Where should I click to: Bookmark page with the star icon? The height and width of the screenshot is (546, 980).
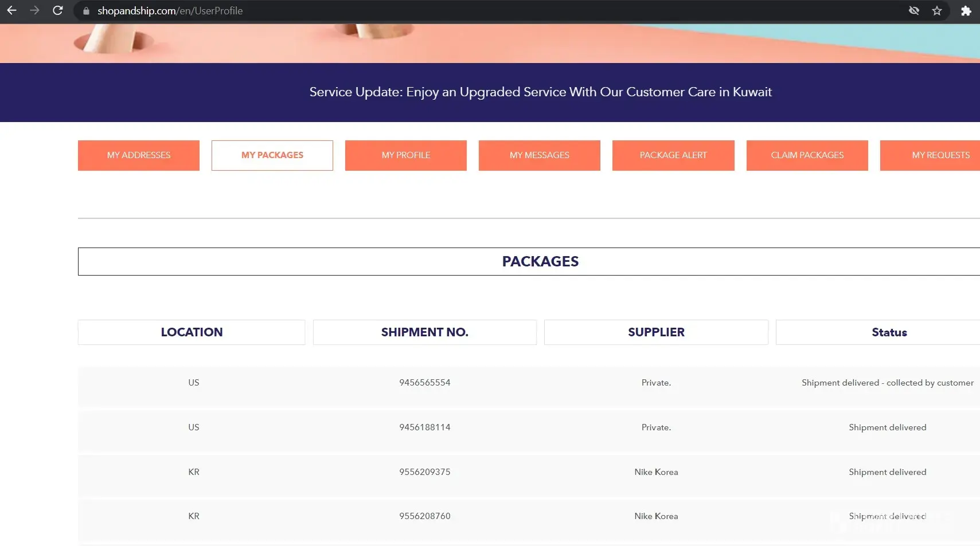coord(937,11)
